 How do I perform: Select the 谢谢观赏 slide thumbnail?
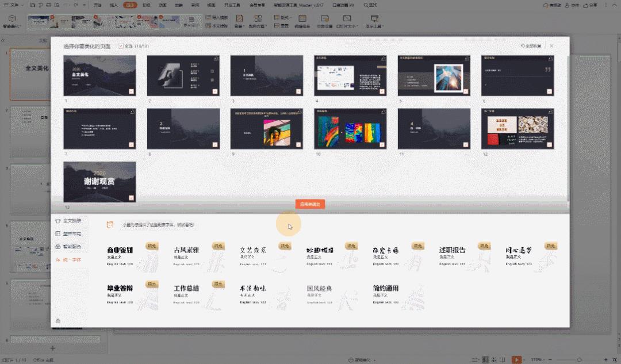coord(99,180)
